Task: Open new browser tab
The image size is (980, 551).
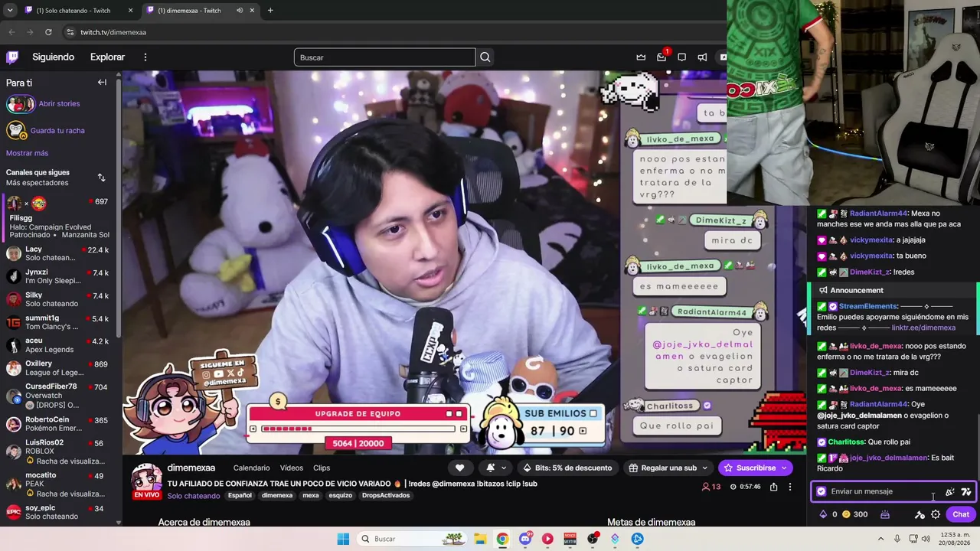Action: [x=270, y=11]
